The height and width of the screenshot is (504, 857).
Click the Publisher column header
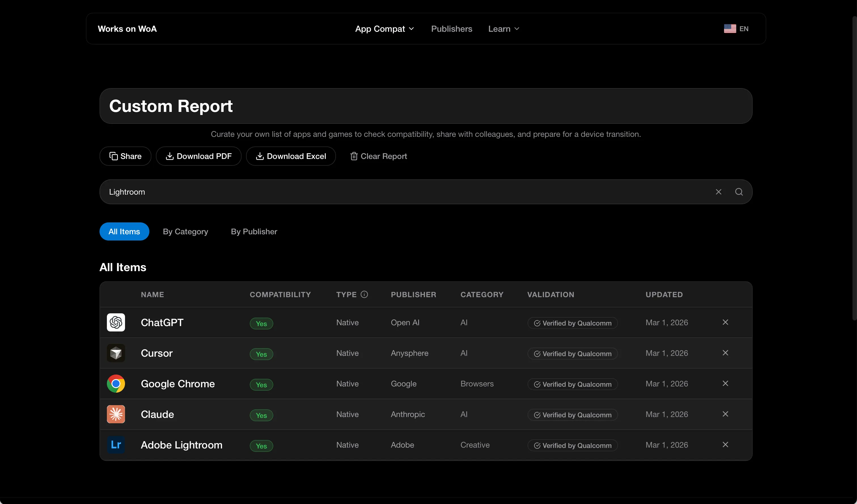tap(413, 295)
